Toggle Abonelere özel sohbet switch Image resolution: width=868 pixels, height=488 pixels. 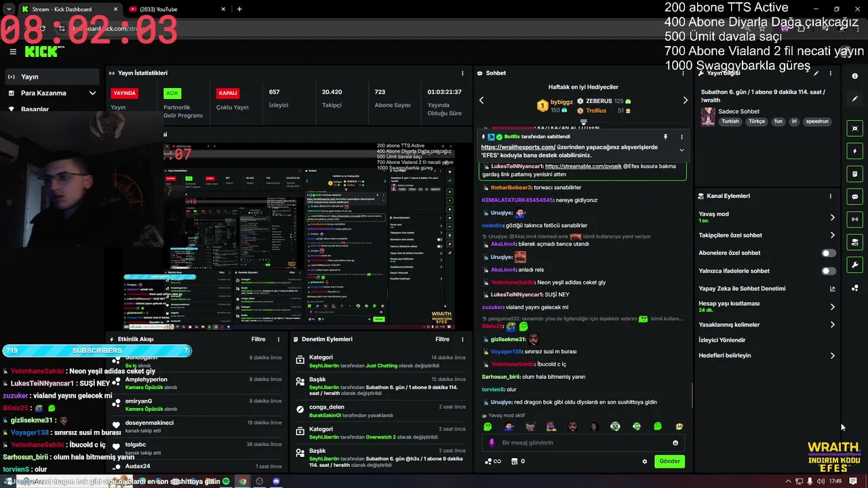tap(829, 253)
